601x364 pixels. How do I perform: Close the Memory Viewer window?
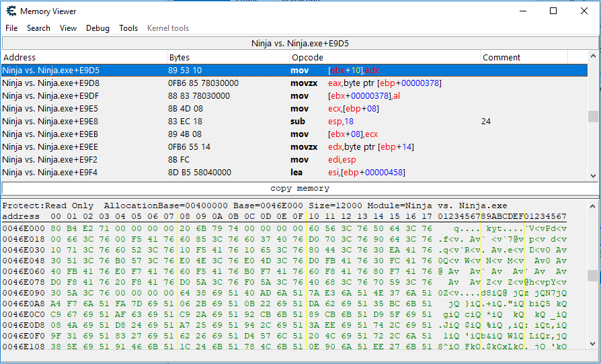[584, 11]
